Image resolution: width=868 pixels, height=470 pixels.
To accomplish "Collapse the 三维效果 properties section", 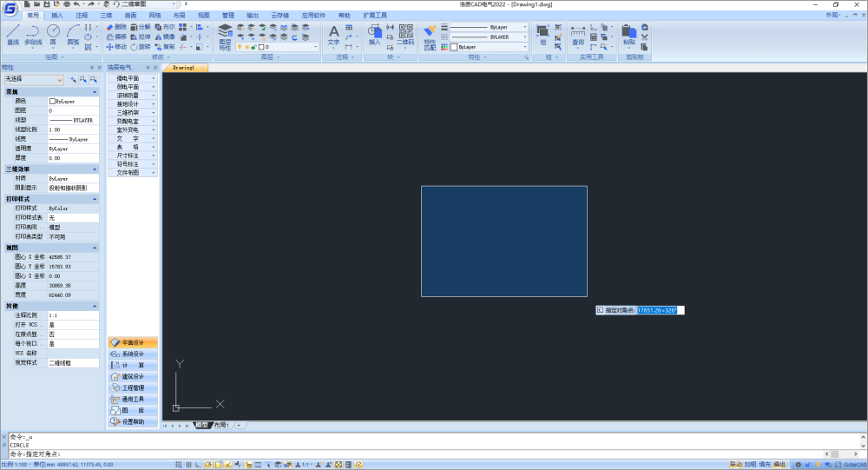I will tap(95, 169).
